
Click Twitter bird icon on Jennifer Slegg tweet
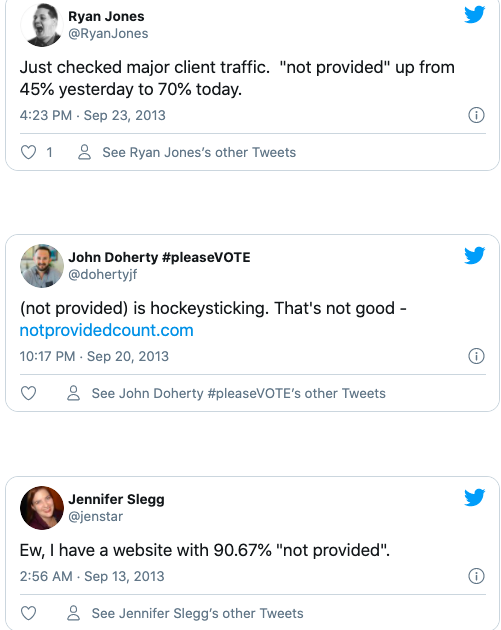pos(474,497)
